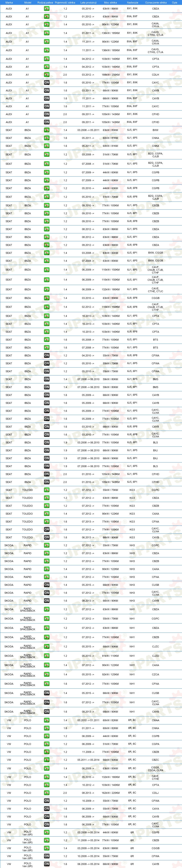Click the Model column header
This screenshot has height=868, width=182.
pyautogui.click(x=28, y=2)
